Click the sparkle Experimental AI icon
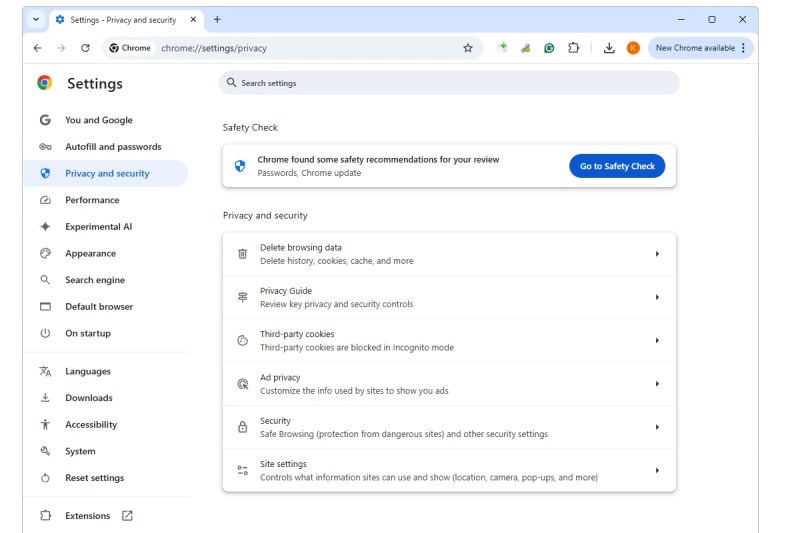 [x=45, y=226]
